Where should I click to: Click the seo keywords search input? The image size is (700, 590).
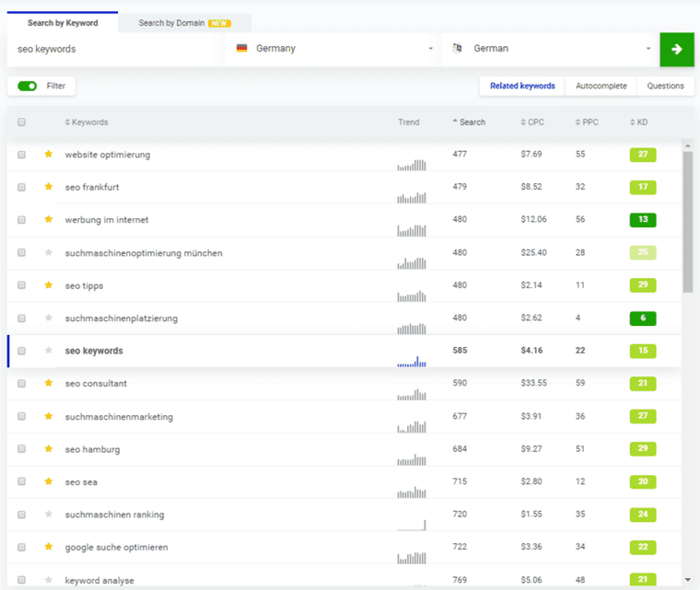114,49
